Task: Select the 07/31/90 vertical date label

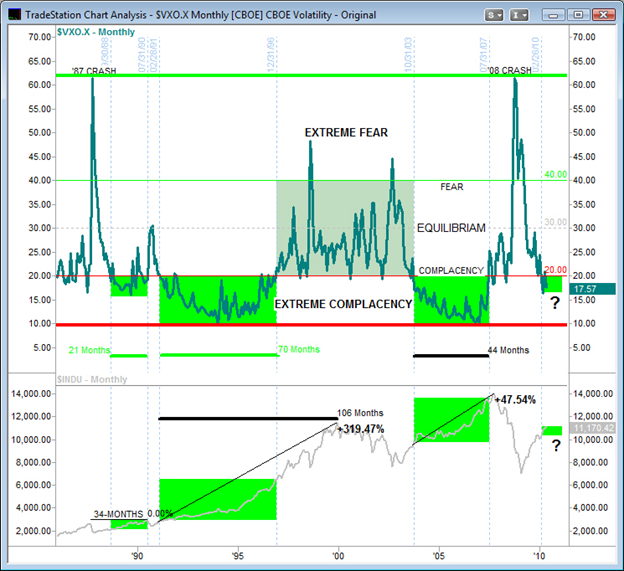Action: pos(142,55)
